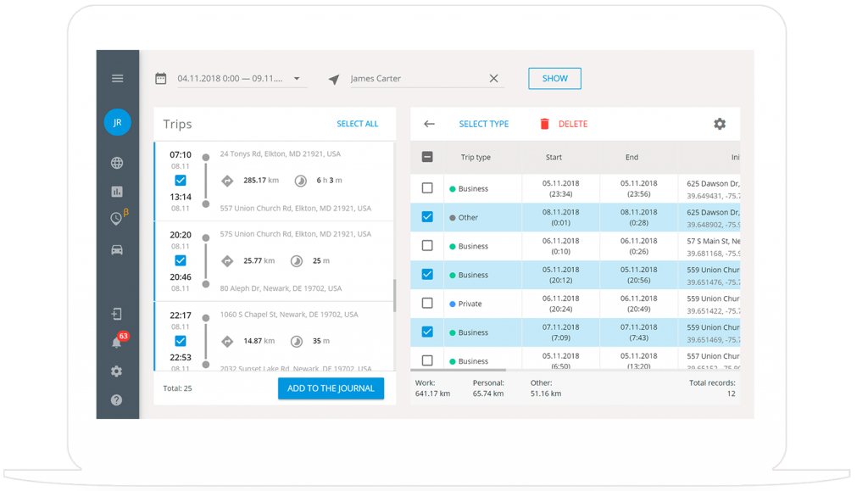Clear James Carter from the tracker field
The height and width of the screenshot is (491, 868).
pos(493,79)
